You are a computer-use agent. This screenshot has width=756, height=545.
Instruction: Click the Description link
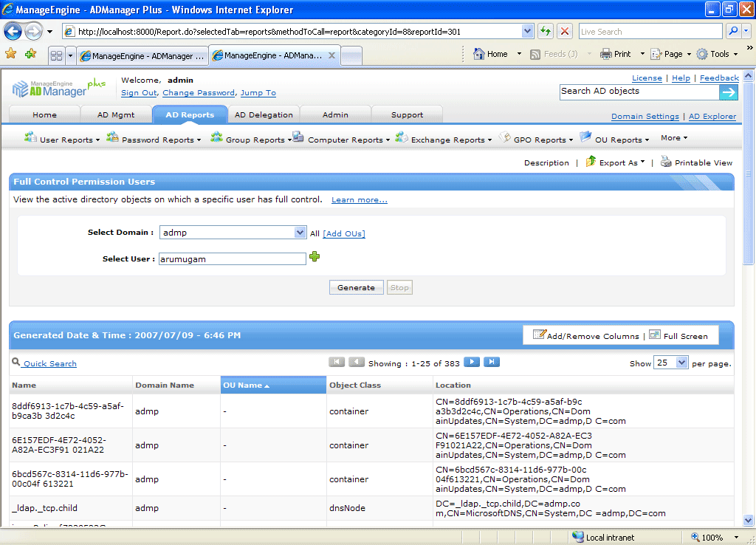(x=546, y=163)
